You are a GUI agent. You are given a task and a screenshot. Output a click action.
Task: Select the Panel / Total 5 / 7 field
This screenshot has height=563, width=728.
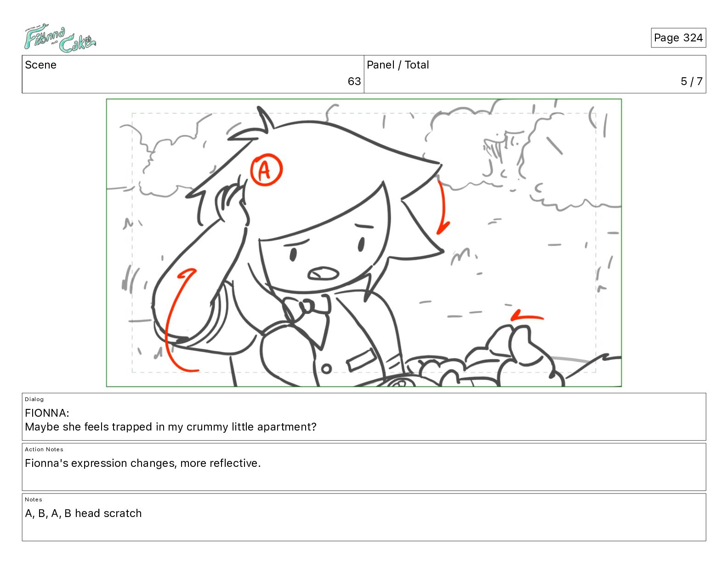(535, 74)
